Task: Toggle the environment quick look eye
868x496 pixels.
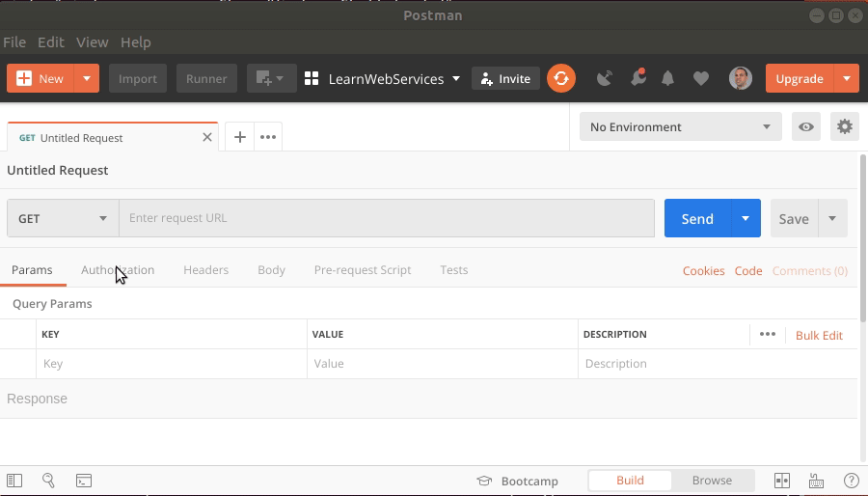Action: pos(806,126)
